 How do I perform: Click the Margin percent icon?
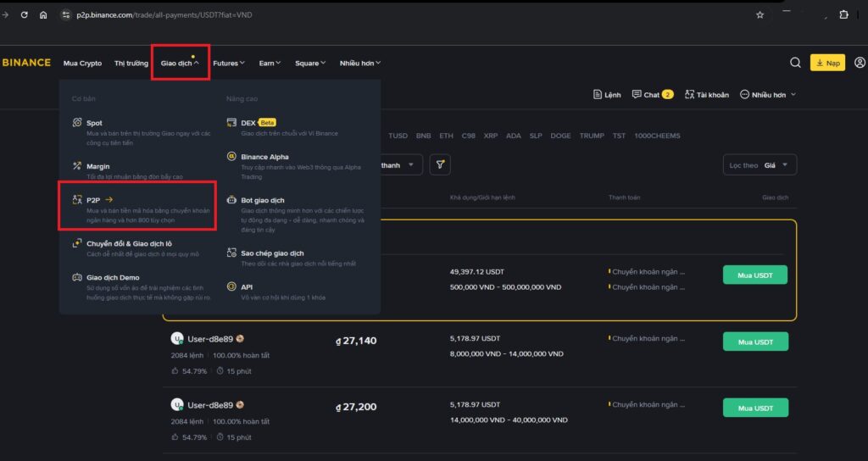(77, 165)
